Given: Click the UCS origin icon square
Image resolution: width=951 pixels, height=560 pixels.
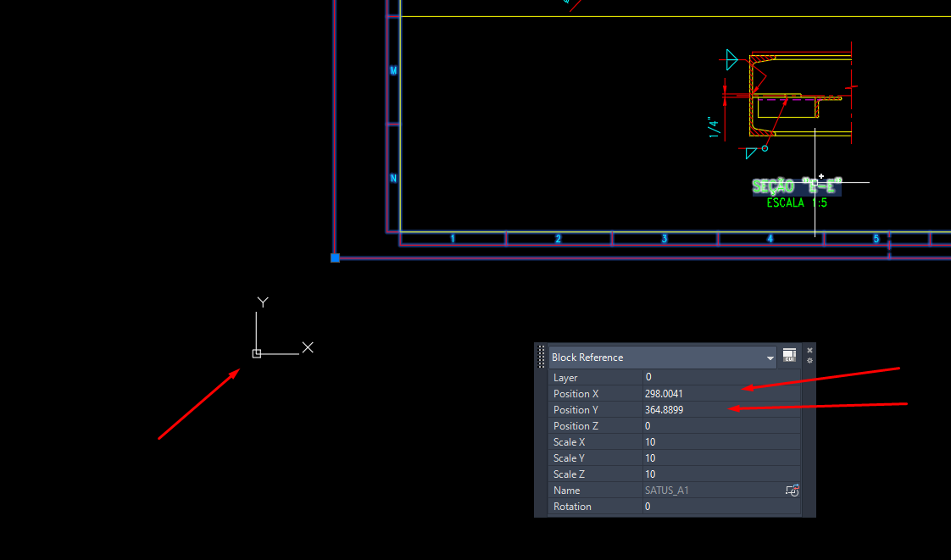Looking at the screenshot, I should tap(257, 353).
